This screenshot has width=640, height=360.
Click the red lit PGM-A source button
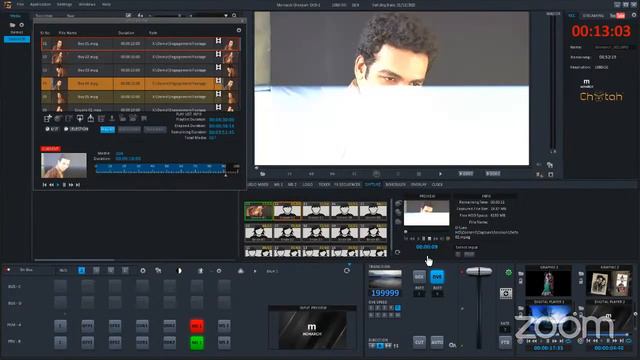pyautogui.click(x=197, y=326)
